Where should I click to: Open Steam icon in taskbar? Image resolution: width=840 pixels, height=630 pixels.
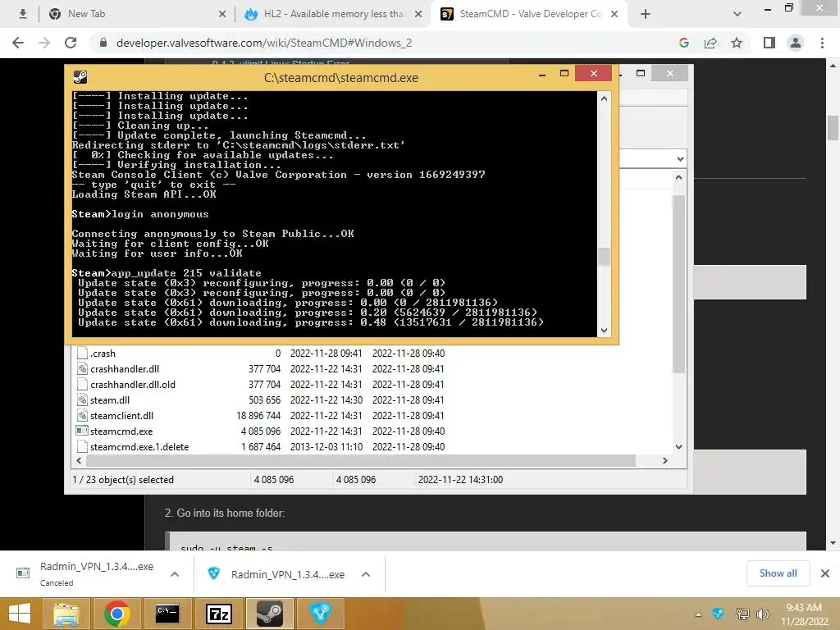pos(269,614)
